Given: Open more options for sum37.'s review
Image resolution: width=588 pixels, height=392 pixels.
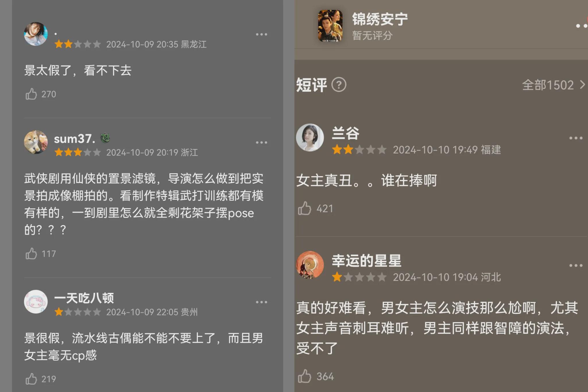Looking at the screenshot, I should point(261,142).
